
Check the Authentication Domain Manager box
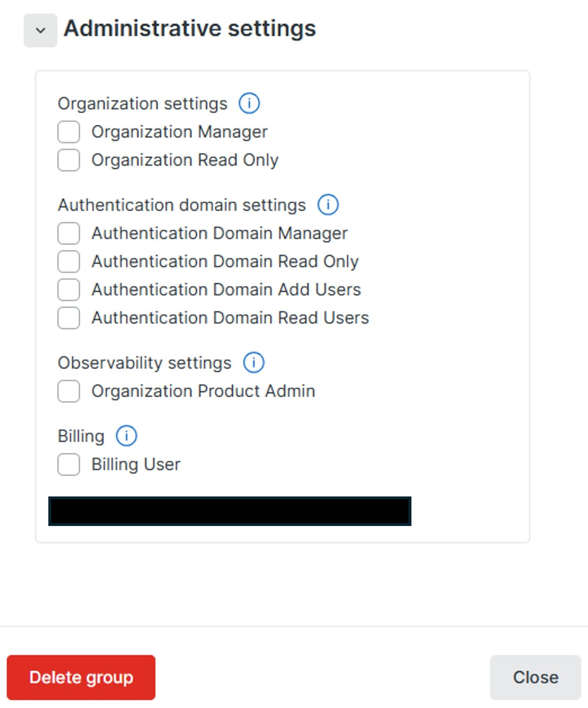(68, 233)
